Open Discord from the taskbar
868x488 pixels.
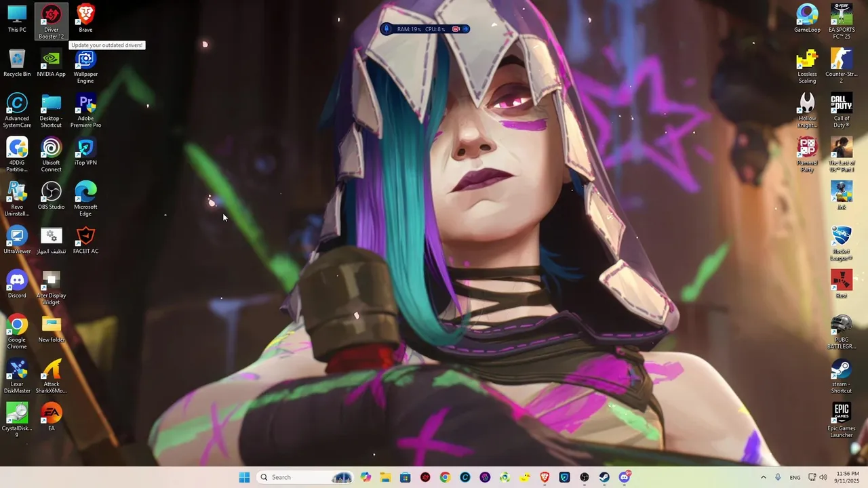(625, 477)
